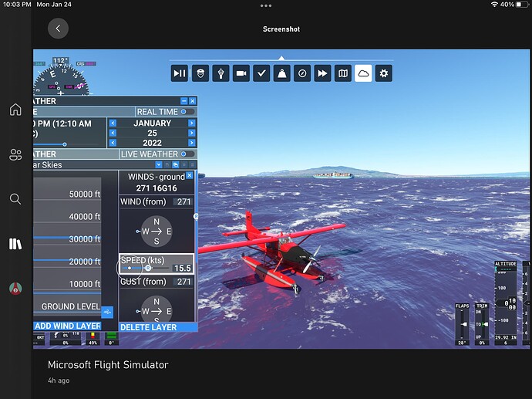Viewport: 532px width, 399px height.
Task: Open toolbar settings gear icon
Action: pos(384,73)
